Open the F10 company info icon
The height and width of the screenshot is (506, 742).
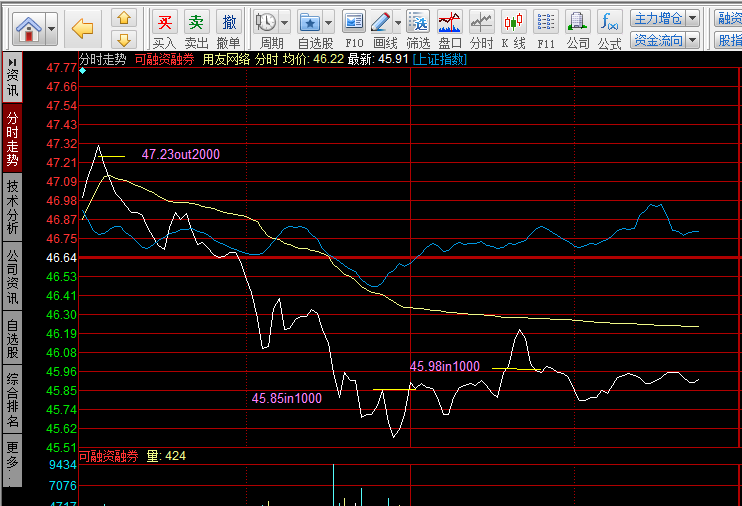[354, 29]
